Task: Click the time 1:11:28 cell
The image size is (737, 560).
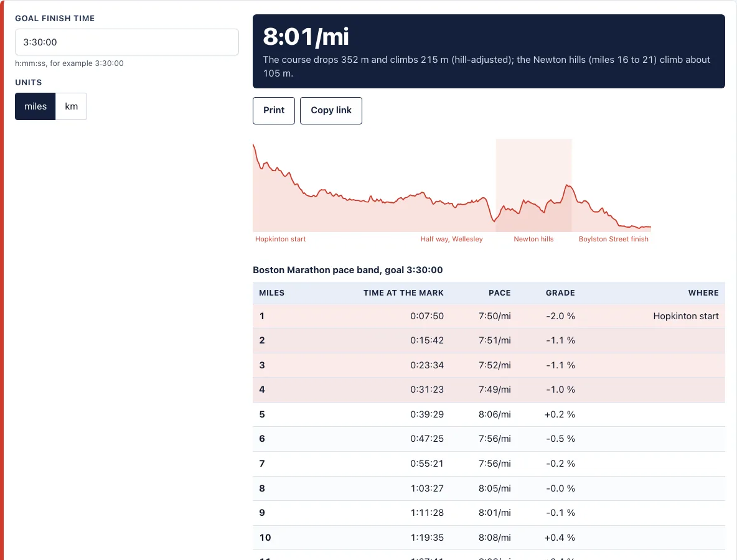Action: (427, 513)
